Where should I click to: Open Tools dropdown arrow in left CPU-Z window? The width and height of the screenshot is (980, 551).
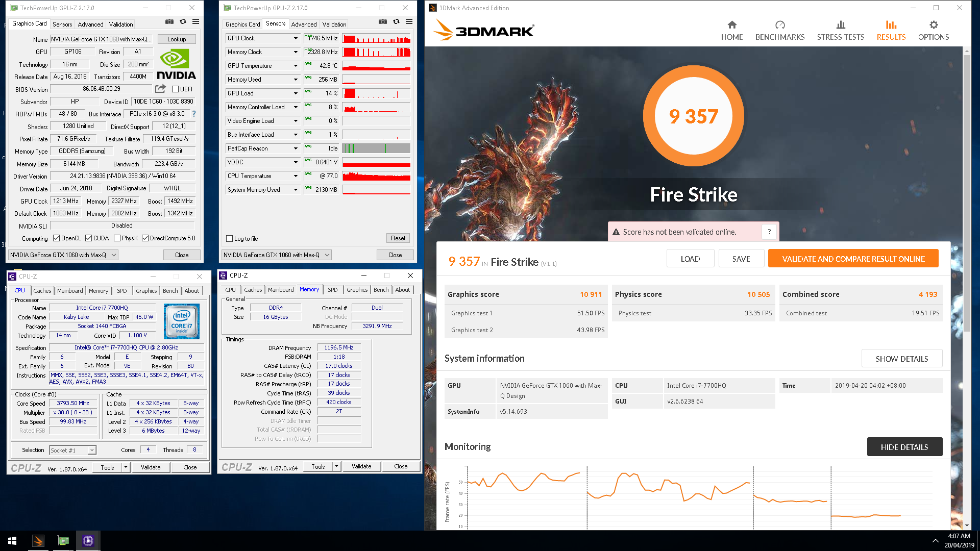(126, 467)
